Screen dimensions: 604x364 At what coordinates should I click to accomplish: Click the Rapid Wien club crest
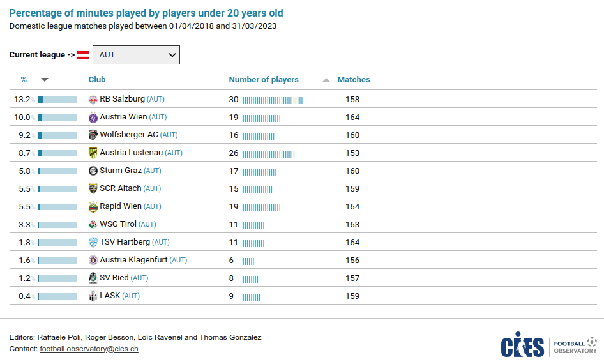pos(93,207)
